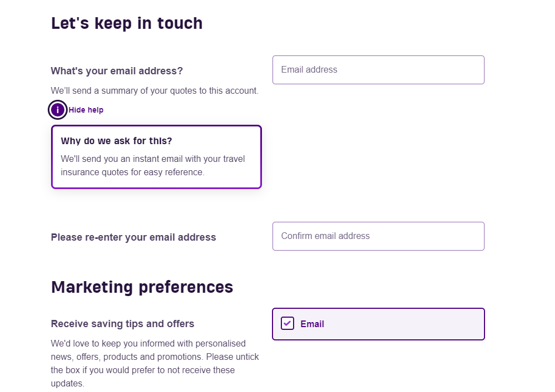The image size is (555, 392).
Task: Click the "Let's keep in touch" heading
Action: point(127,23)
